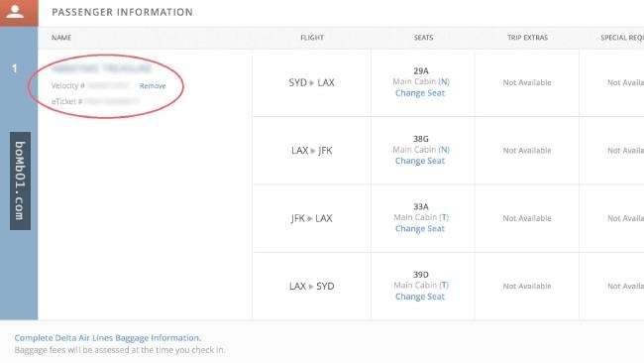Image resolution: width=644 pixels, height=363 pixels.
Task: Select the LAX to JFK flight
Action: pyautogui.click(x=312, y=151)
